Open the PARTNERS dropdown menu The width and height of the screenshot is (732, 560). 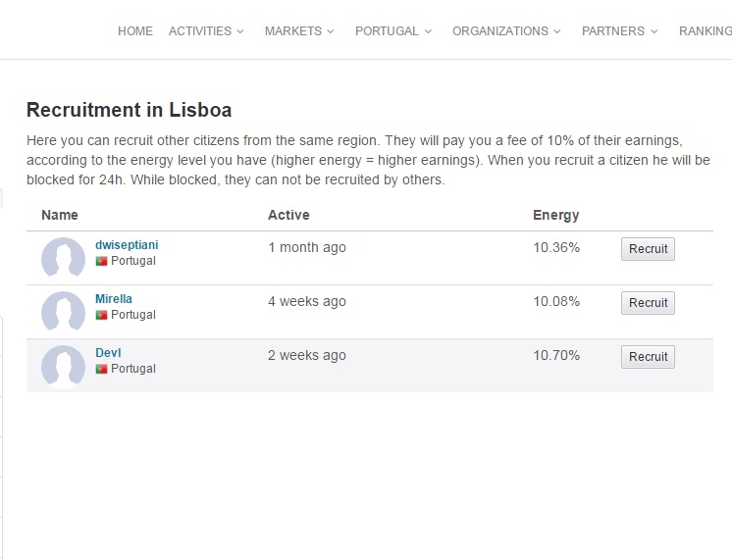click(x=619, y=31)
